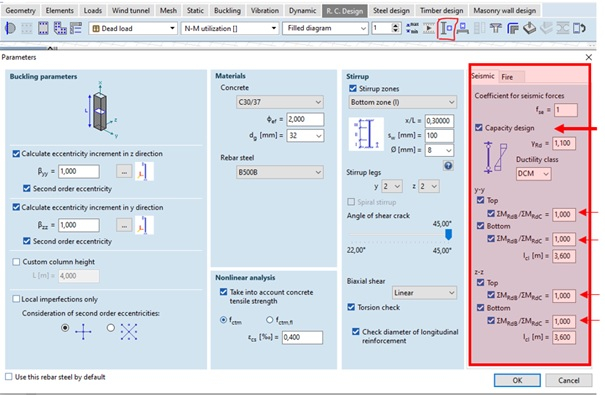Viewport: 605px width, 395px height.
Task: Click the stirrup zone column thumbnail
Action: coord(366,134)
